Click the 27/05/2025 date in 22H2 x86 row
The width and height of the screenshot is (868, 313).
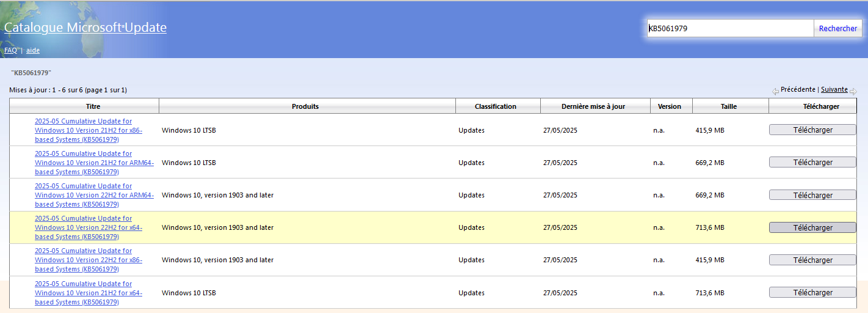560,260
